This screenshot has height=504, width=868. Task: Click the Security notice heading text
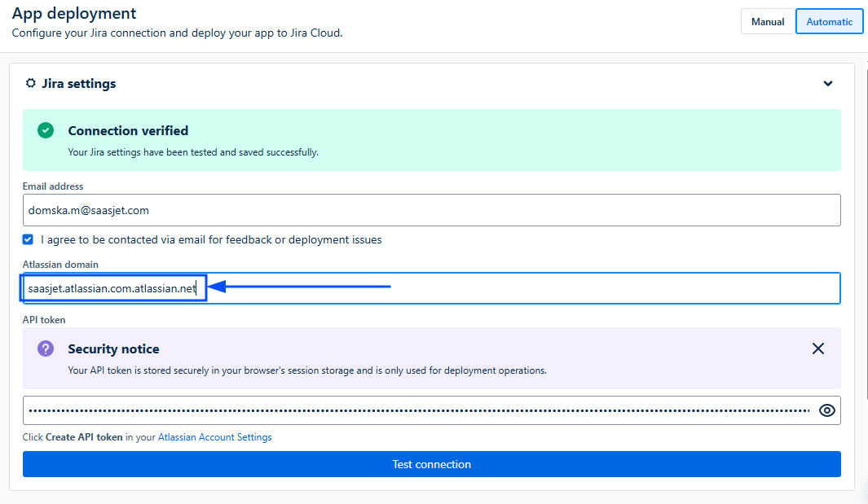[113, 349]
